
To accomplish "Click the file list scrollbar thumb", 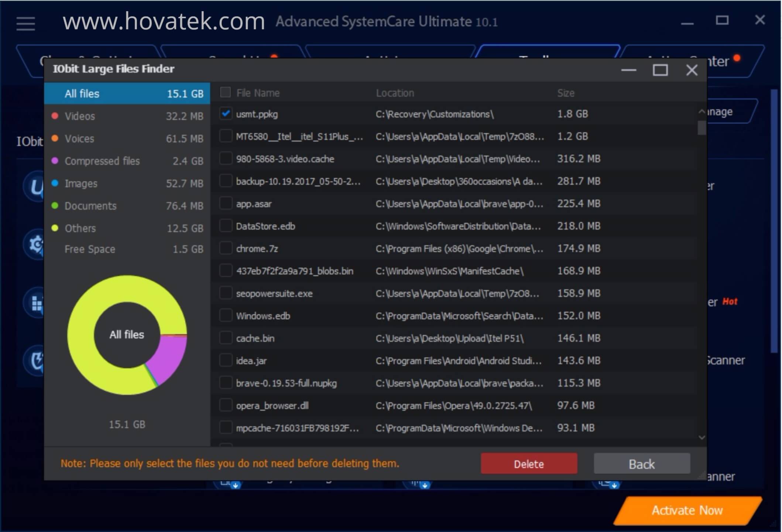I will tap(702, 128).
